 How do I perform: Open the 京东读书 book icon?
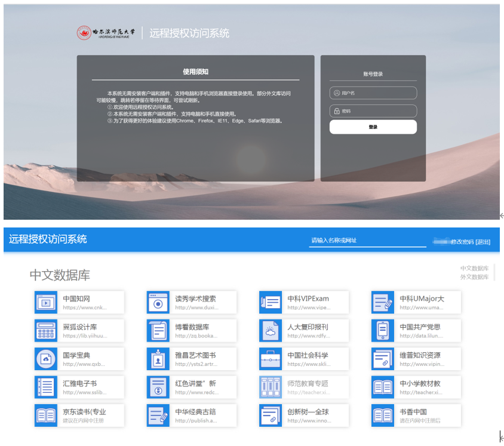coord(46,416)
